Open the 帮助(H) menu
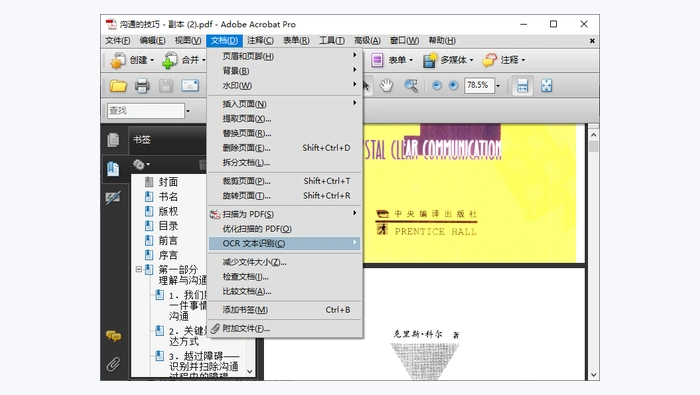700x395 pixels. [442, 41]
